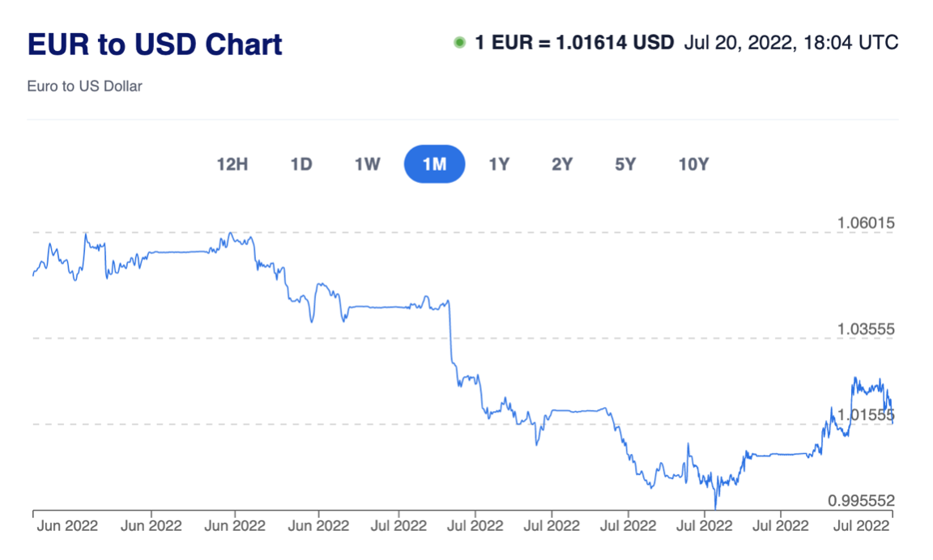Select the 10Y time range
933x560 pixels.
tap(693, 164)
